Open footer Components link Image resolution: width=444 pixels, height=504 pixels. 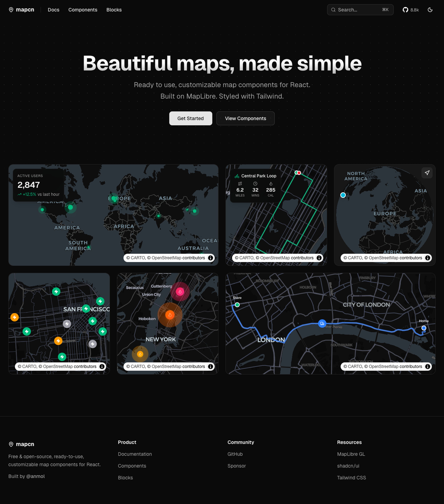tap(132, 466)
